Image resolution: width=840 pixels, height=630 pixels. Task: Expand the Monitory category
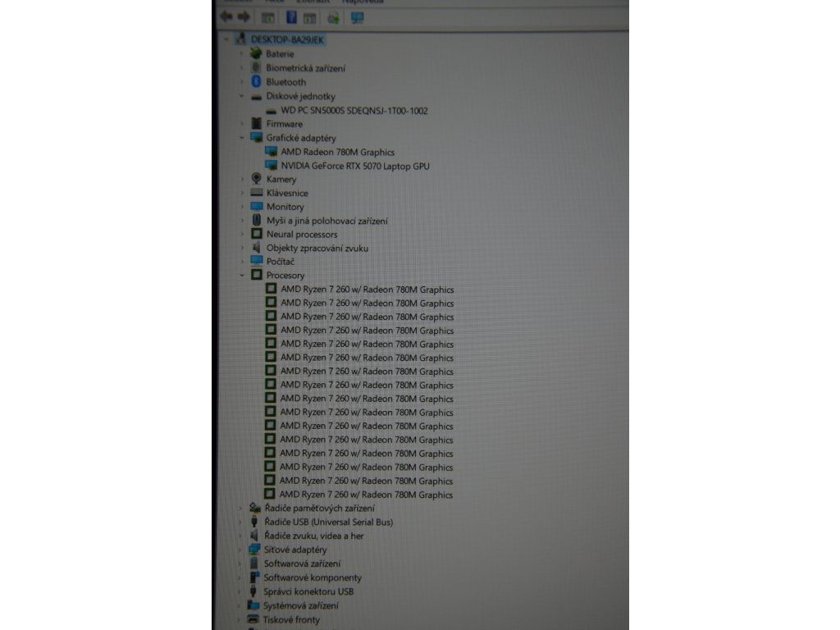[242, 206]
